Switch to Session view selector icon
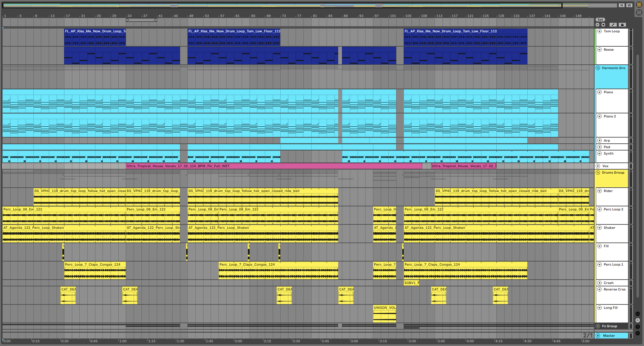The height and width of the screenshot is (346, 644). coord(639,12)
